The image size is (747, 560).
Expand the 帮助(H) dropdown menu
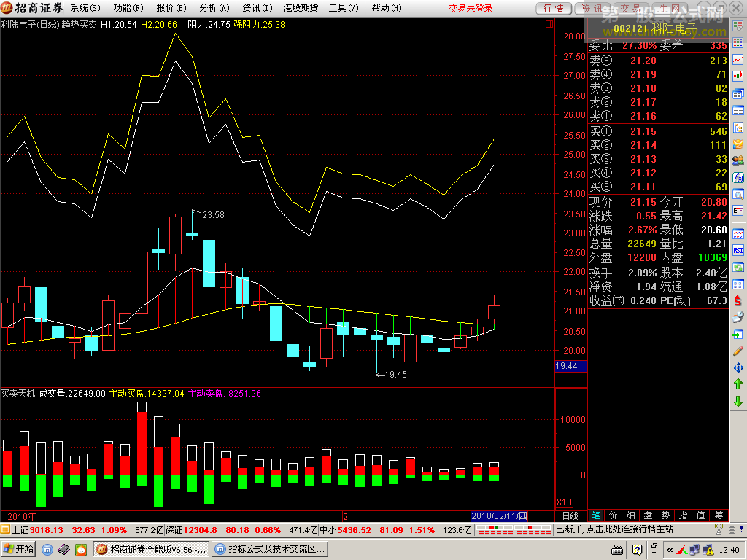click(386, 8)
